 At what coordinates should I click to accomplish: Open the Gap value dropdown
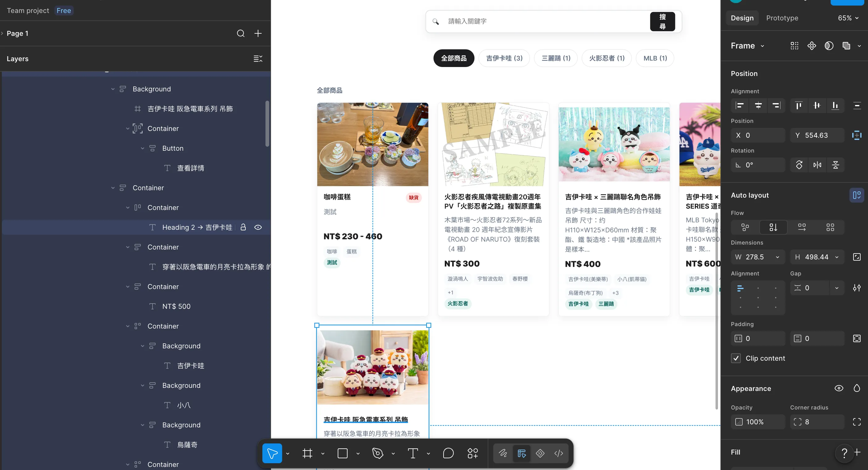tap(837, 287)
